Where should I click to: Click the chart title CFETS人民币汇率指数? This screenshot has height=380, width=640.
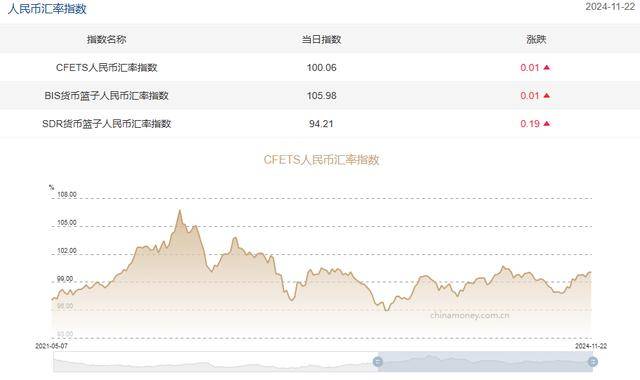click(x=321, y=160)
